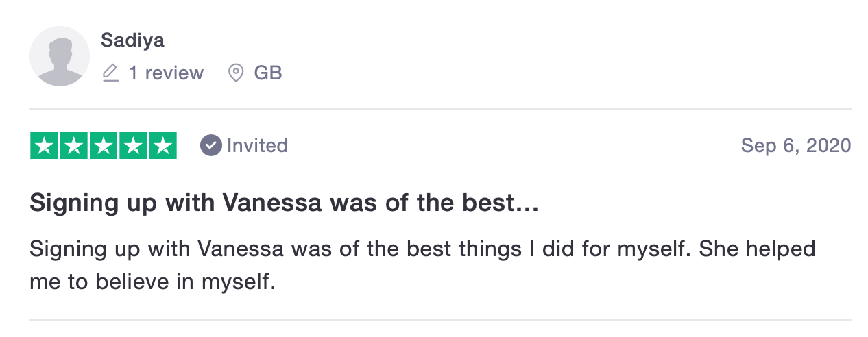The image size is (868, 337).
Task: Click the "Invited" label text
Action: click(257, 145)
